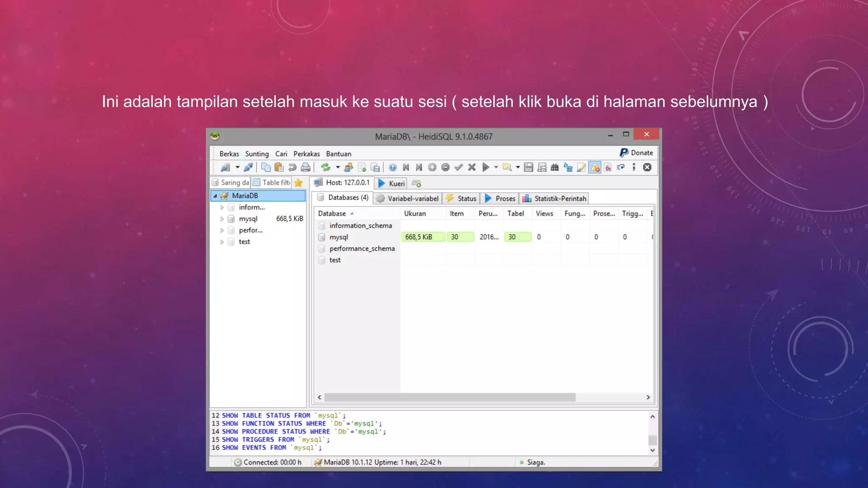868x488 pixels.
Task: Open the Perkakas menu
Action: tap(306, 154)
